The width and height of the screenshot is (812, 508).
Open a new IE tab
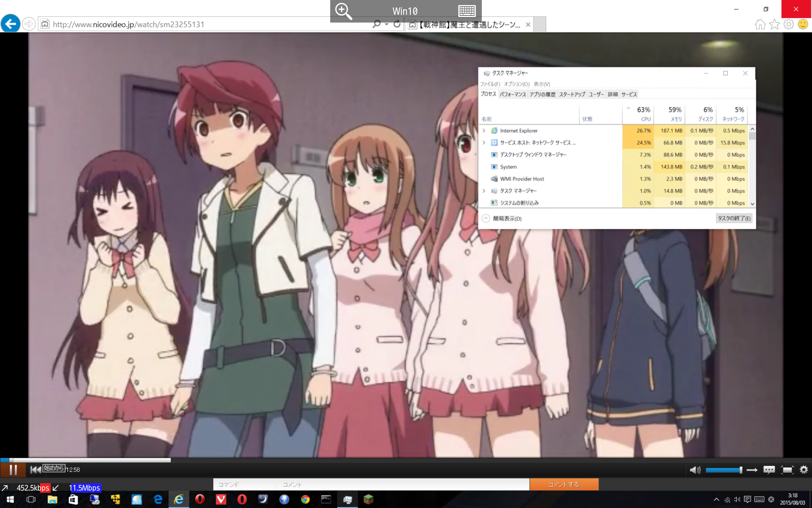(539, 24)
